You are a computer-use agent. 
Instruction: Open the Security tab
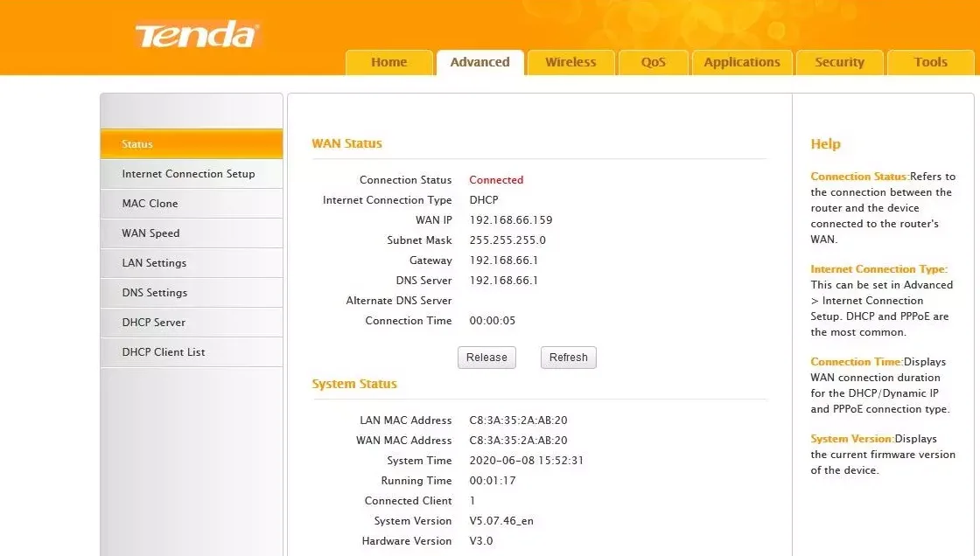click(x=839, y=62)
